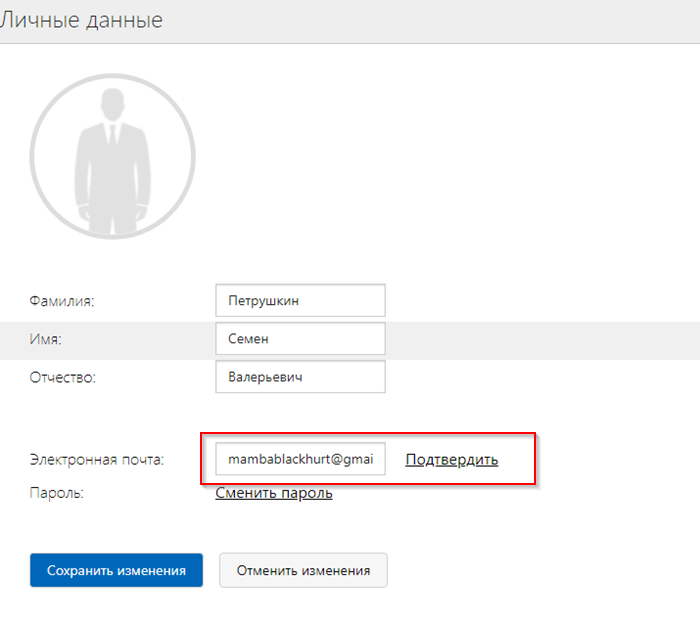
Task: Focus the Отчество field containing Валерьевич
Action: tap(299, 378)
